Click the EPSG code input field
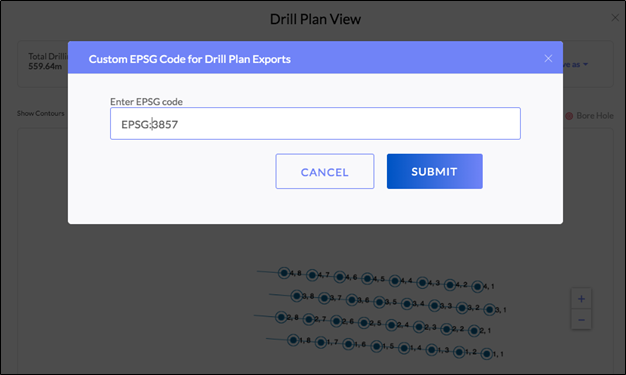The image size is (626, 375). click(x=315, y=124)
